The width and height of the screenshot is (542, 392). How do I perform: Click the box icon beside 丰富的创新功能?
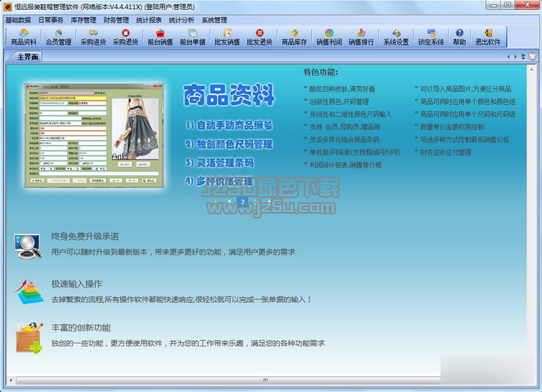29,338
